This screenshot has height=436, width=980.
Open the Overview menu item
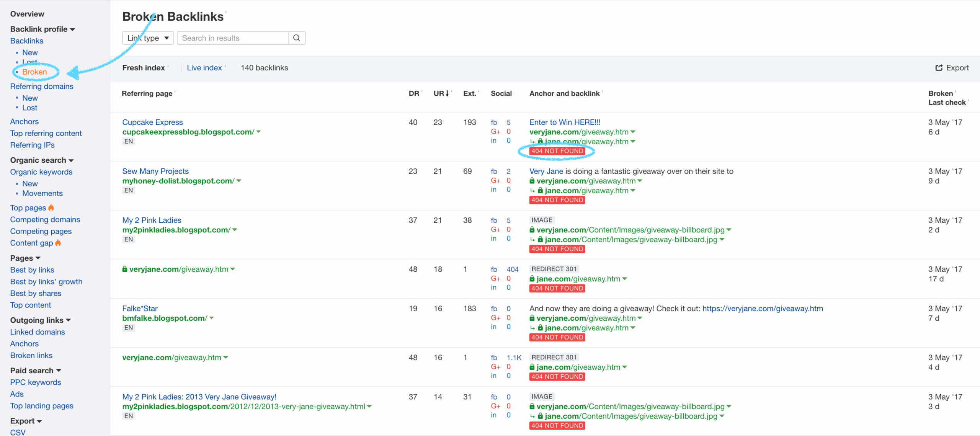coord(27,14)
